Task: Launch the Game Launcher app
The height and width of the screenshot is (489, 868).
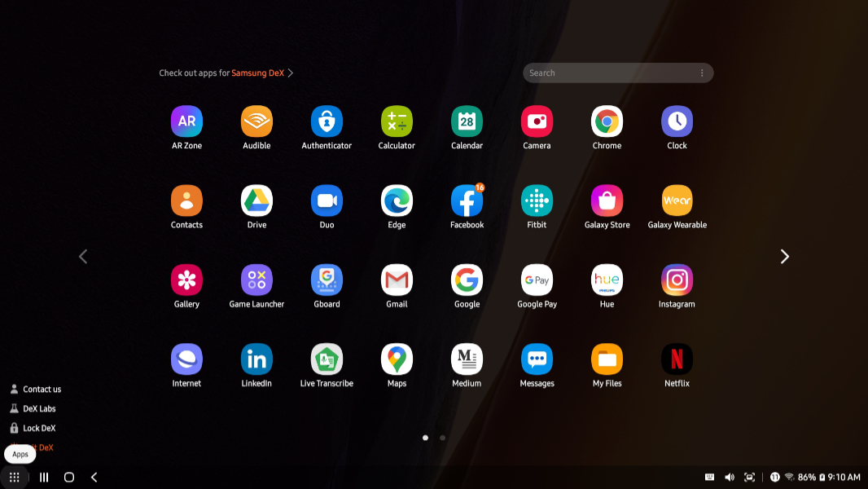Action: click(x=256, y=280)
